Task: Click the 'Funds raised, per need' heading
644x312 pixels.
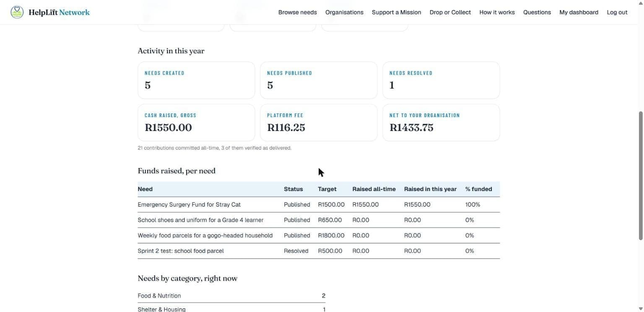Action: pos(177,171)
